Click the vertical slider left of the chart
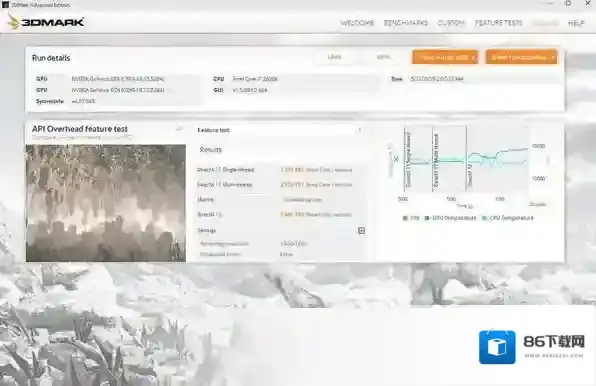The height and width of the screenshot is (386, 596). click(390, 160)
